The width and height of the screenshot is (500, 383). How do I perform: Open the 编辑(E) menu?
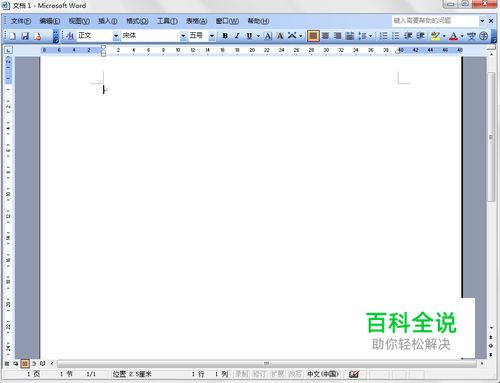click(x=50, y=21)
